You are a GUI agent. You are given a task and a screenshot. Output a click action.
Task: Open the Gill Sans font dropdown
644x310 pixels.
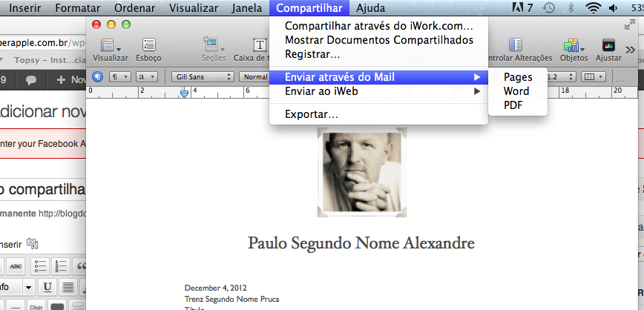pos(203,76)
